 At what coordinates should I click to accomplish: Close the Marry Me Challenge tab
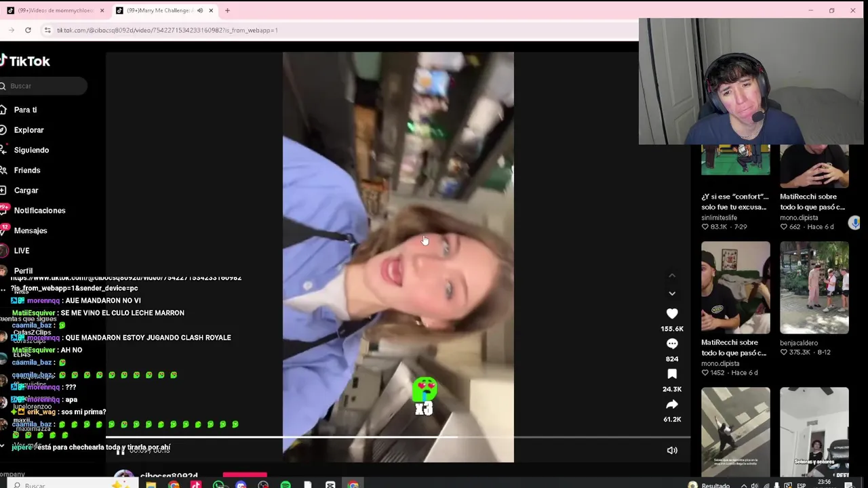click(211, 11)
